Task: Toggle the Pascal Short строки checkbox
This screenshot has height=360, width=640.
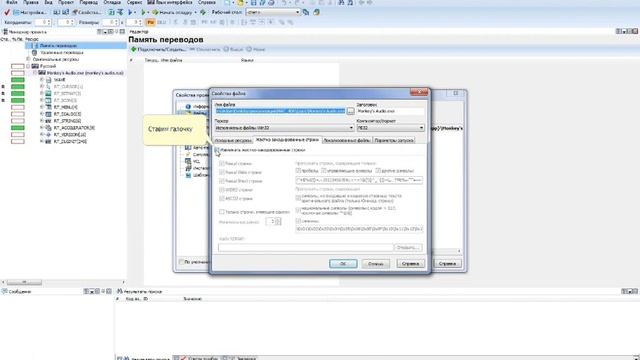Action: click(x=222, y=181)
